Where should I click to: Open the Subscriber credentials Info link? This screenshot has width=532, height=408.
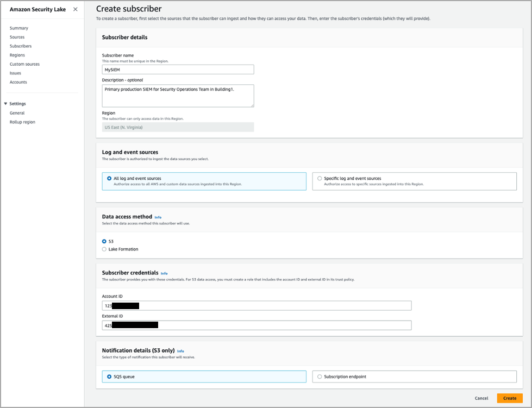pyautogui.click(x=164, y=273)
